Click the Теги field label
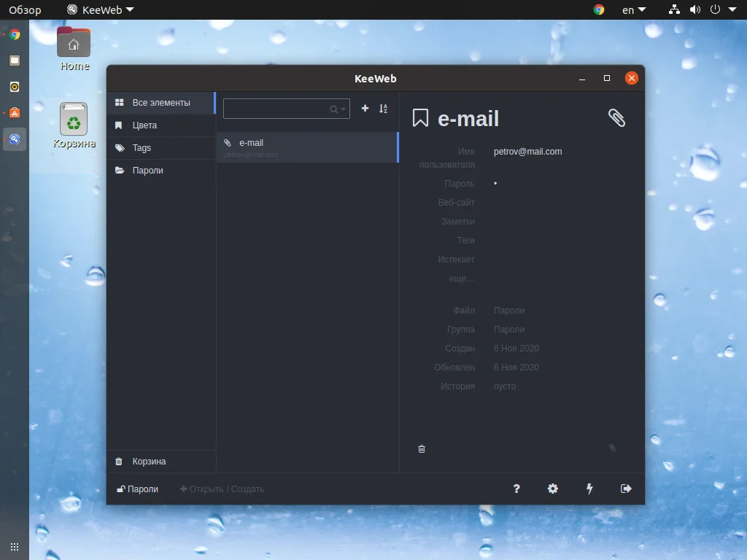This screenshot has width=747, height=560. (466, 241)
